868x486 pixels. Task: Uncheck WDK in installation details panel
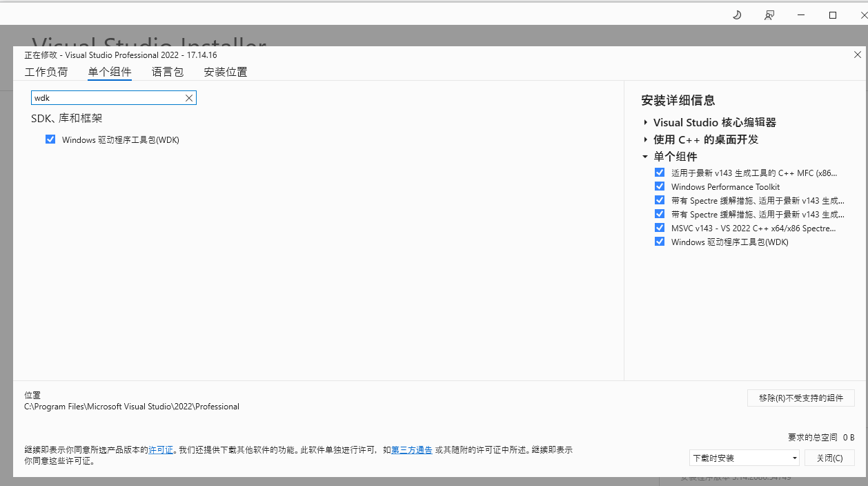(660, 242)
